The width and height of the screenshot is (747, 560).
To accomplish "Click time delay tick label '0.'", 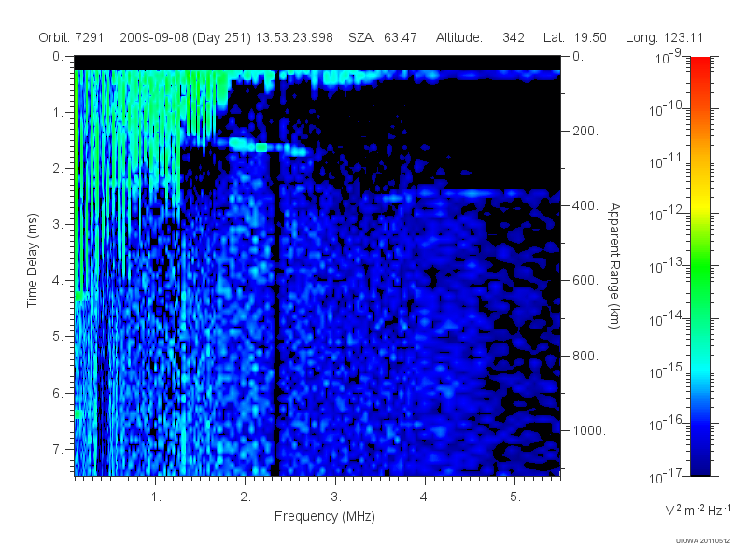I will 58,57.
